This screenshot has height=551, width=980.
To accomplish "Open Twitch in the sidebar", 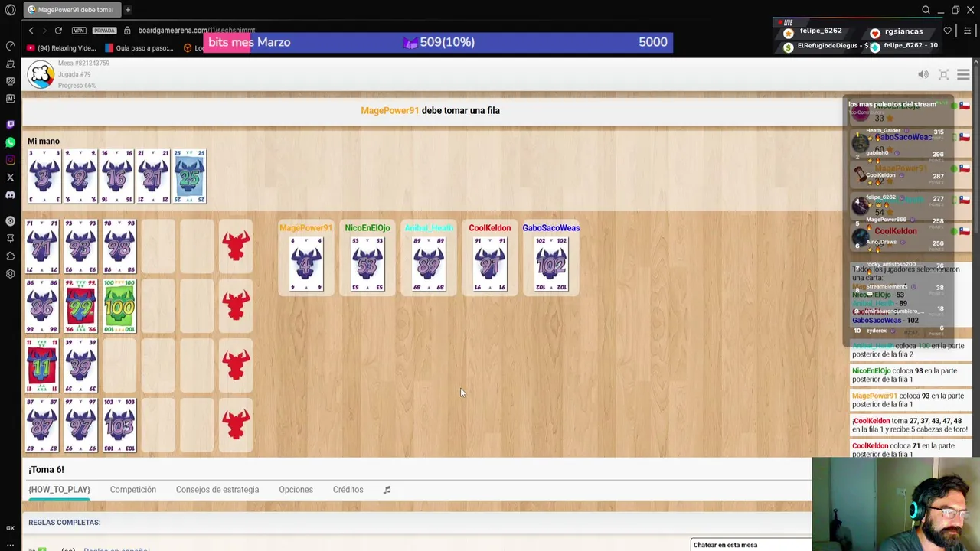I will tap(10, 124).
